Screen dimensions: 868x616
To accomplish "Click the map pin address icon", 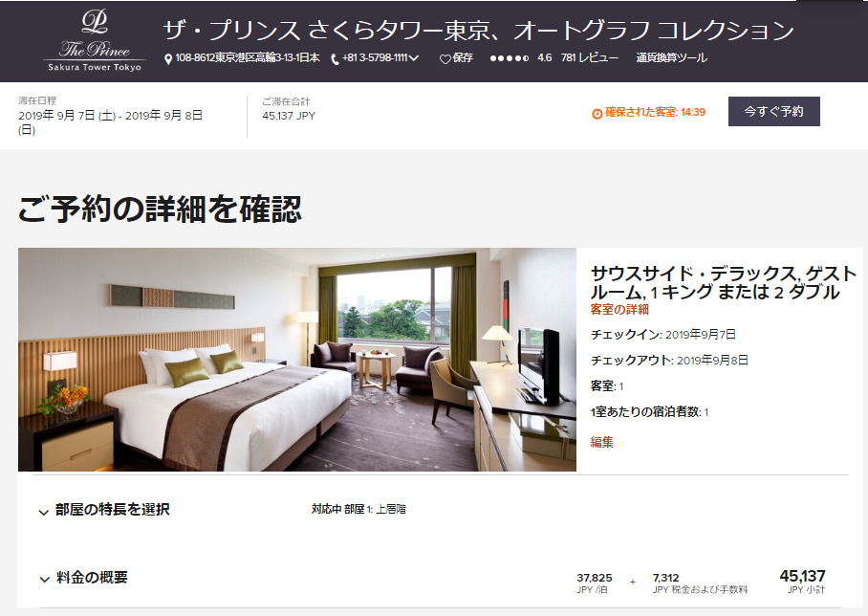I will (x=168, y=58).
